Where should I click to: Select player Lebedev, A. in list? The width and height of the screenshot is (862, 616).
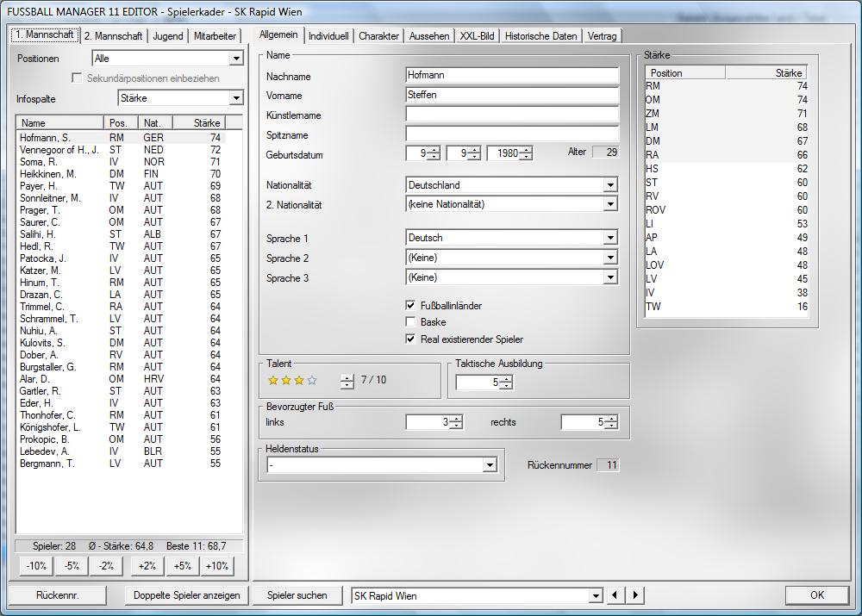[x=121, y=451]
